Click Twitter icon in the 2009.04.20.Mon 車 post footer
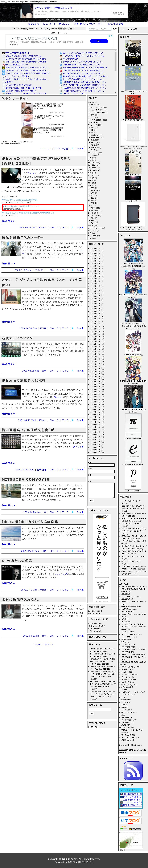 pos(73,512)
